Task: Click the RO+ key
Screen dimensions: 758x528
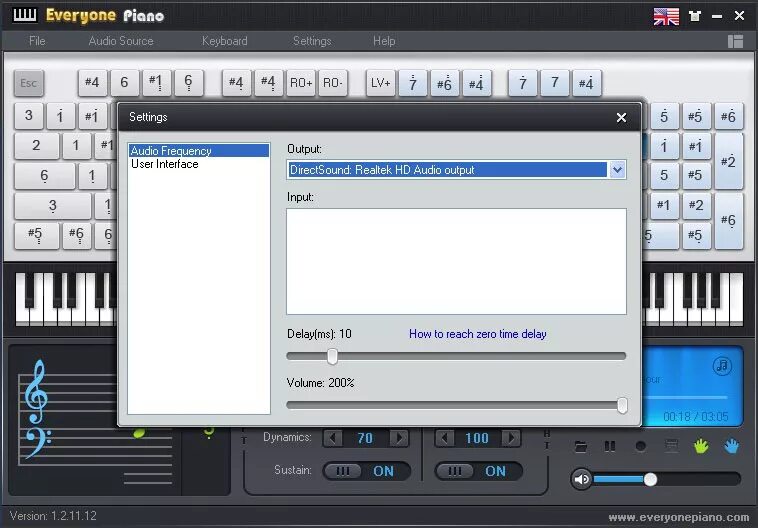Action: coord(301,83)
